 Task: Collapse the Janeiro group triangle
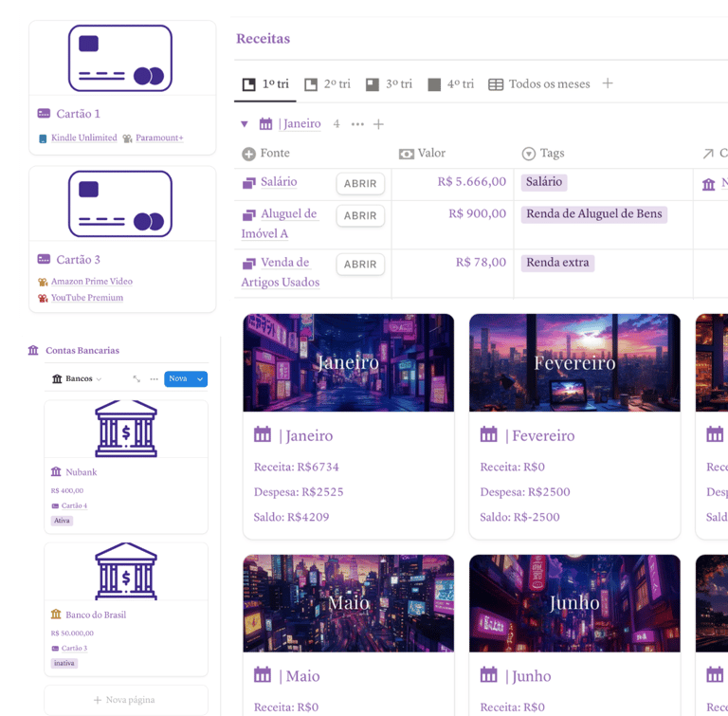(x=245, y=124)
